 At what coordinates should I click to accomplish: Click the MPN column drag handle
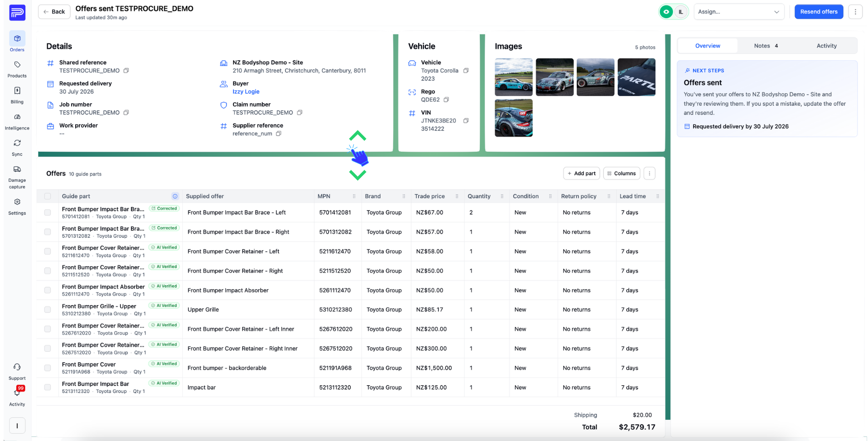[x=354, y=196]
